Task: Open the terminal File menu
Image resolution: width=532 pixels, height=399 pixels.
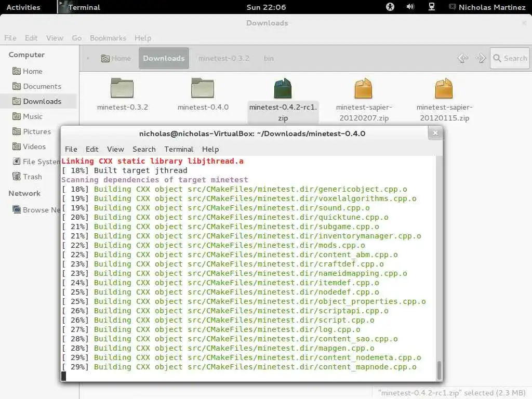Action: 71,149
